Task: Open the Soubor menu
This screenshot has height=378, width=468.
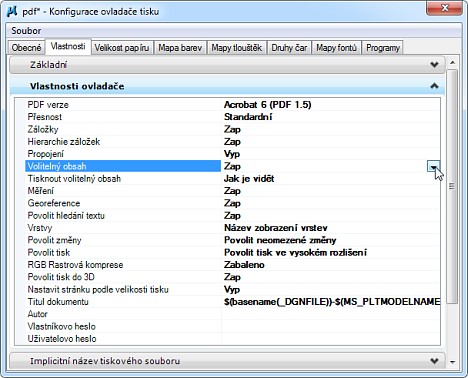Action: [26, 31]
